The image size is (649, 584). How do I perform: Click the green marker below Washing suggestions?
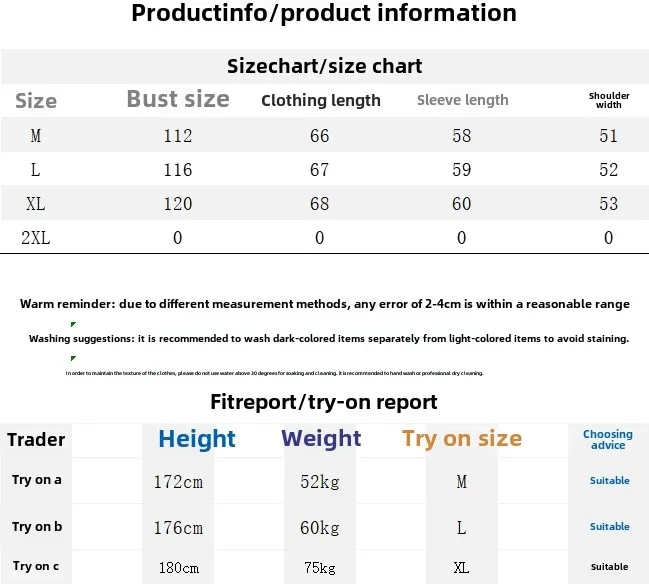pos(73,358)
